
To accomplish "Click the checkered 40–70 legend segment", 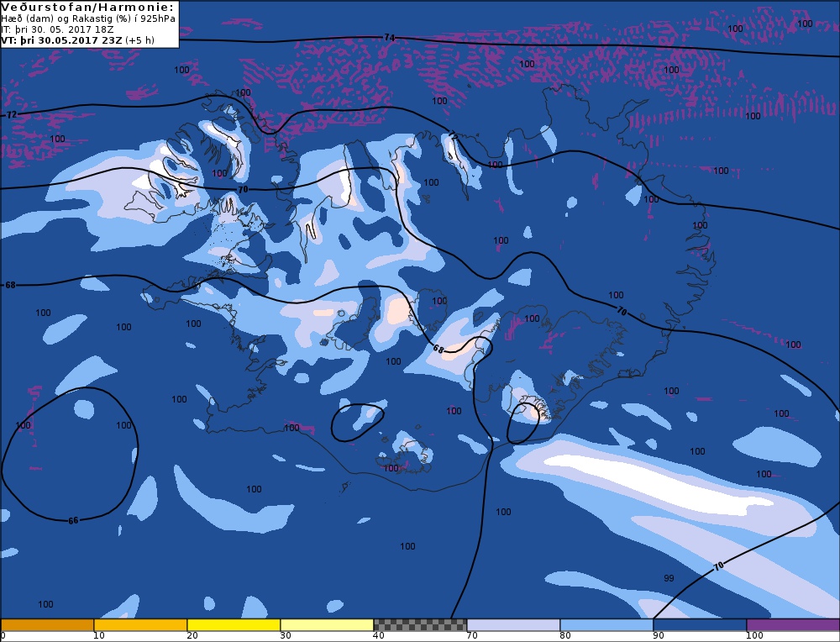I will tap(420, 625).
